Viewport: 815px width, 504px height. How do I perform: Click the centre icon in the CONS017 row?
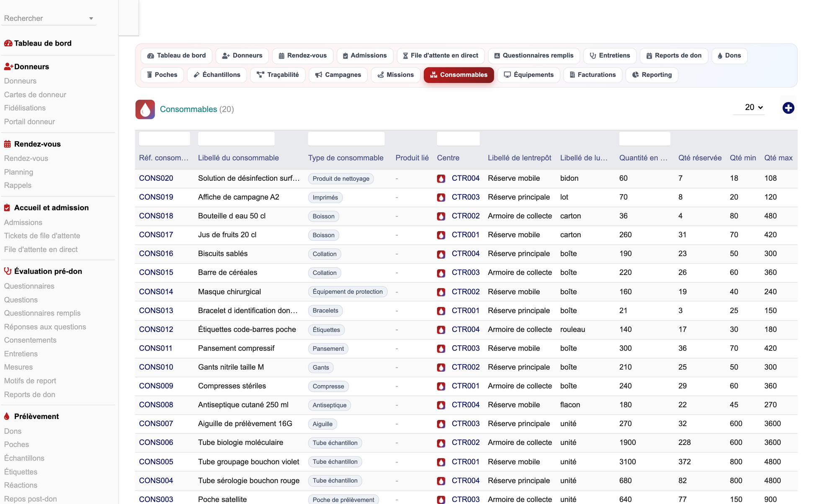441,235
